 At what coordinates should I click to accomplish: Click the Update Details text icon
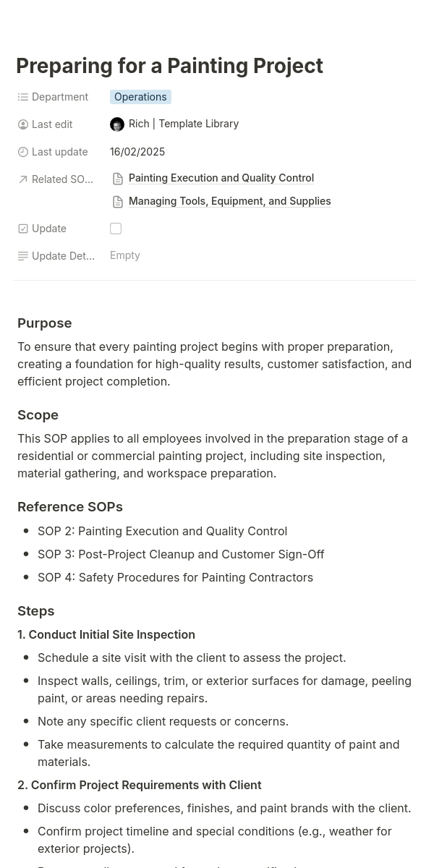tap(23, 256)
